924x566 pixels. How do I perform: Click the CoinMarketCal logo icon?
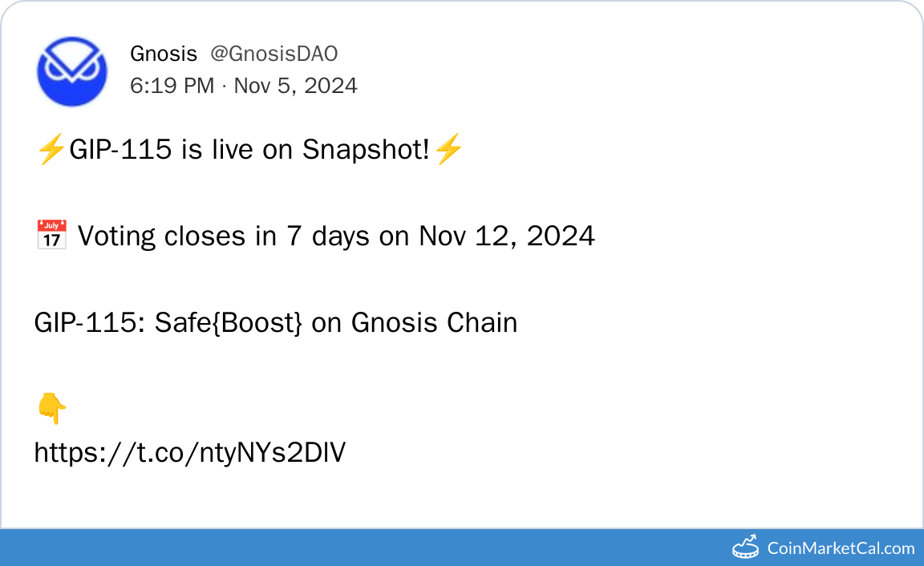click(746, 548)
